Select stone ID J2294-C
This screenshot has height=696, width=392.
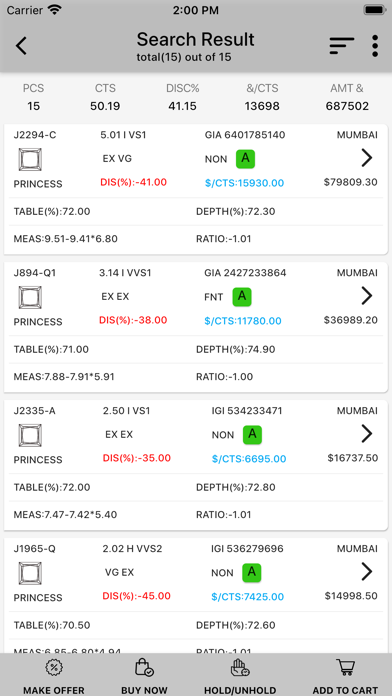click(x=35, y=135)
